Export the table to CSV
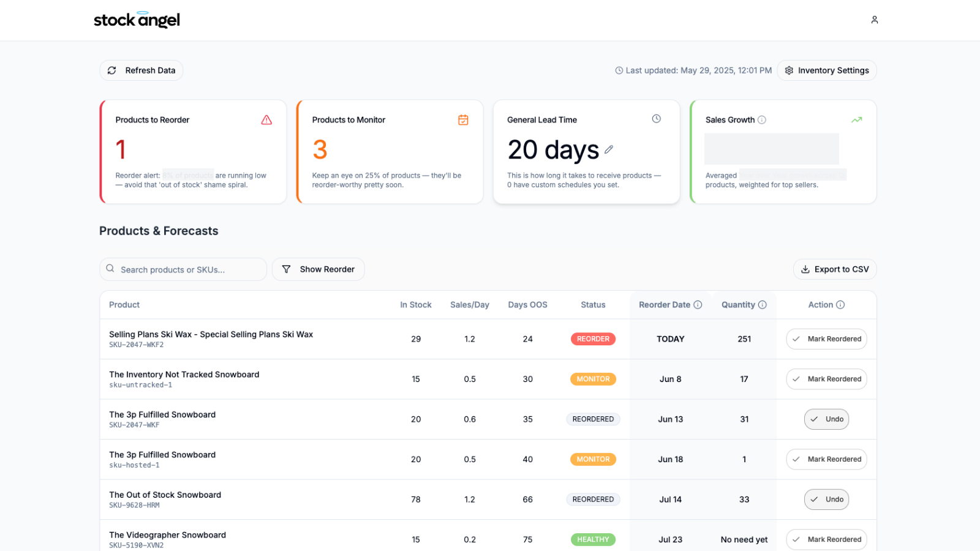 click(x=835, y=269)
